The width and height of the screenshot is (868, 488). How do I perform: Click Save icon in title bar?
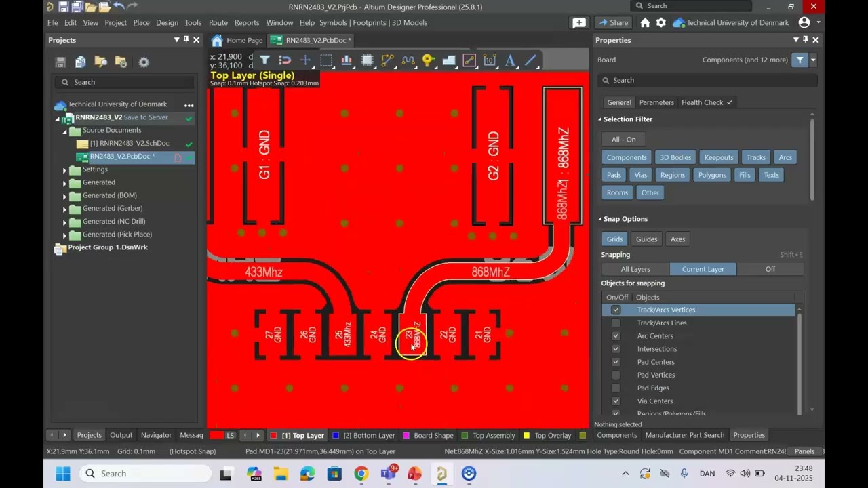pyautogui.click(x=63, y=7)
